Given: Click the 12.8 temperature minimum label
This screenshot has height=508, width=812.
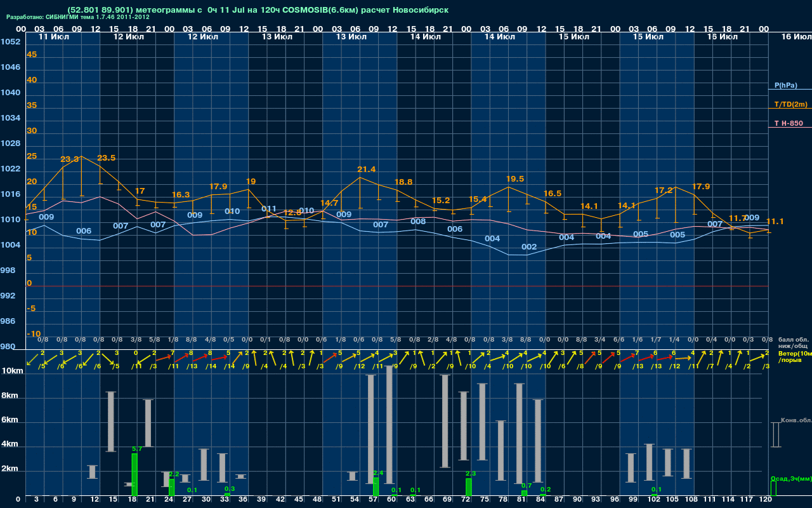Looking at the screenshot, I should coord(292,213).
